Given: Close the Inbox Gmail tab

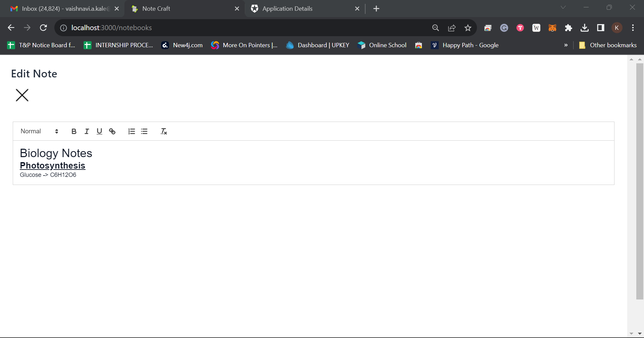Looking at the screenshot, I should click(117, 9).
